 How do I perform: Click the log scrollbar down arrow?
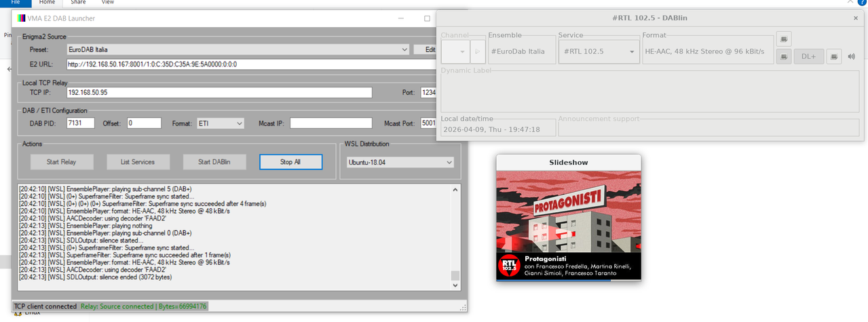click(455, 287)
